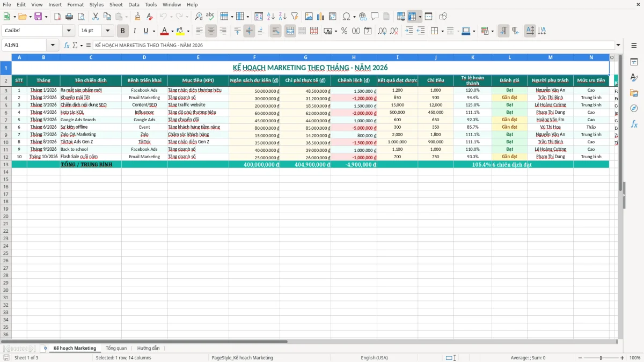Screen dimensions: 644x362
Task: Open Print Preview toggle
Action: click(x=81, y=17)
